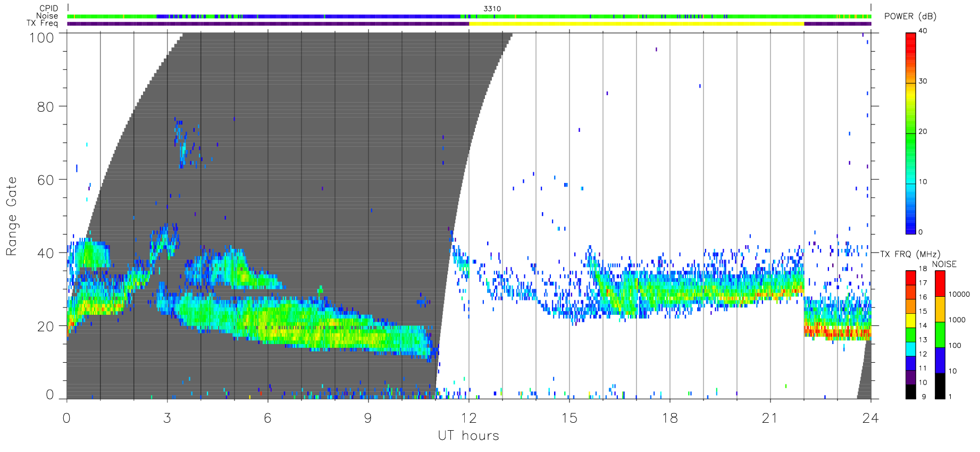The image size is (980, 452).
Task: Click the 12 tick on the UT hours axis
Action: click(x=468, y=418)
